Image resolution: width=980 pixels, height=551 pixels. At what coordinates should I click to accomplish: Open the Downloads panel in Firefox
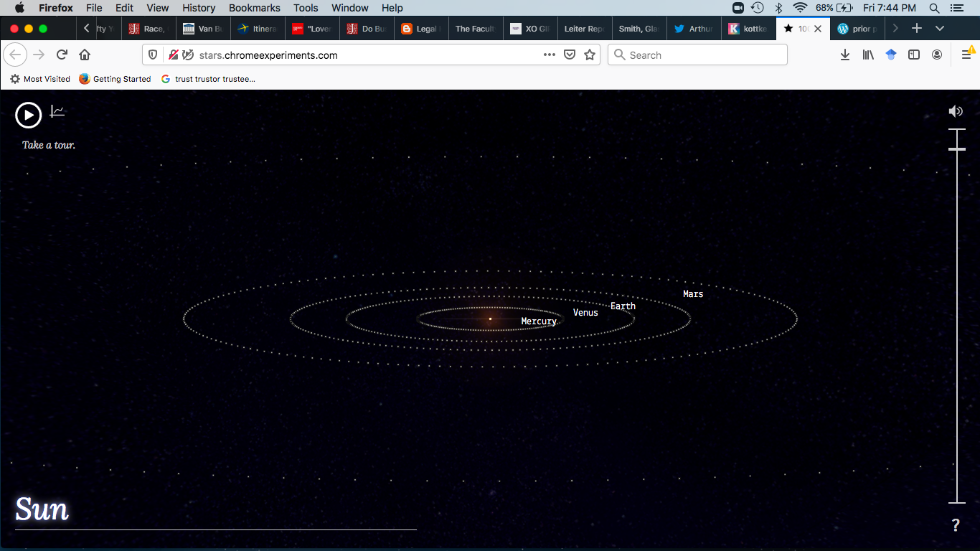[845, 55]
